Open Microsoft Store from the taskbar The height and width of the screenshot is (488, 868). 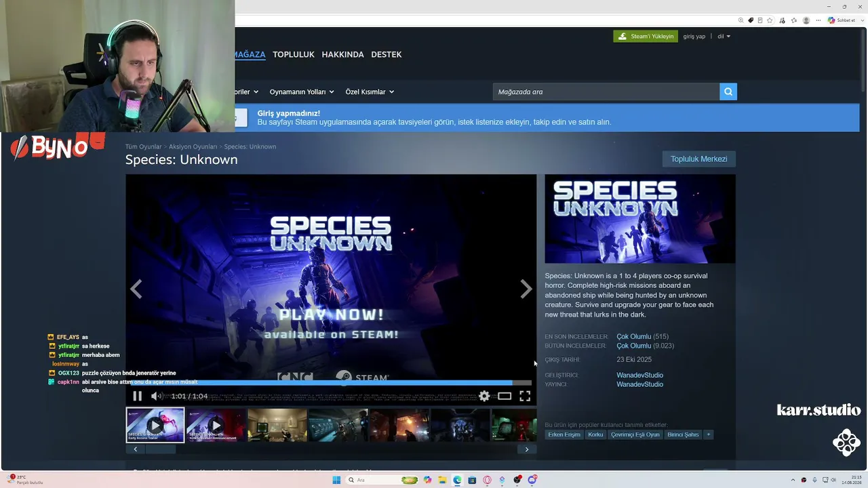click(x=472, y=480)
